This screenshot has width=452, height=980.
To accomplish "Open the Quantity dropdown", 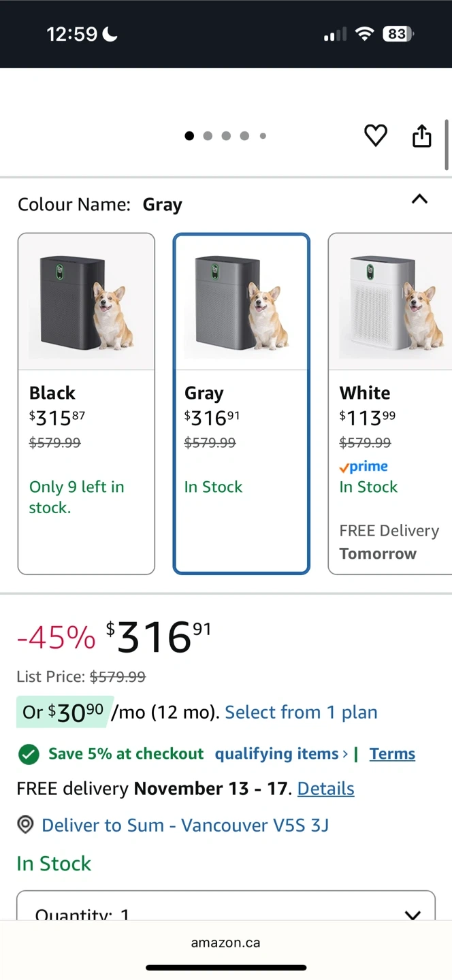I will 225,909.
